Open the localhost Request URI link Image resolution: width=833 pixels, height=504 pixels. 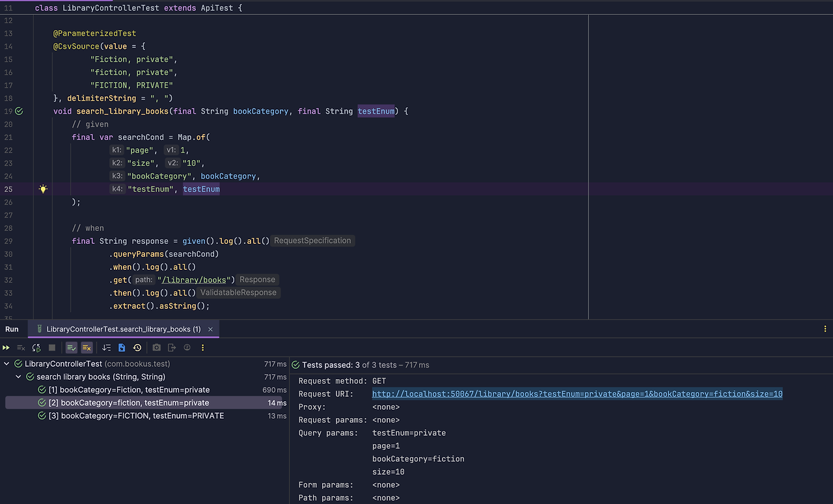[577, 393]
